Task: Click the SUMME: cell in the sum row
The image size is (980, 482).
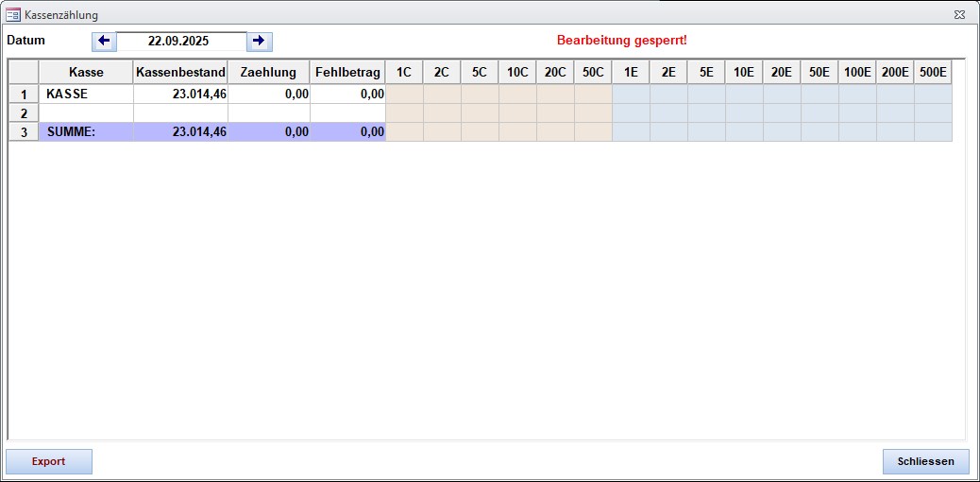Action: pos(86,132)
